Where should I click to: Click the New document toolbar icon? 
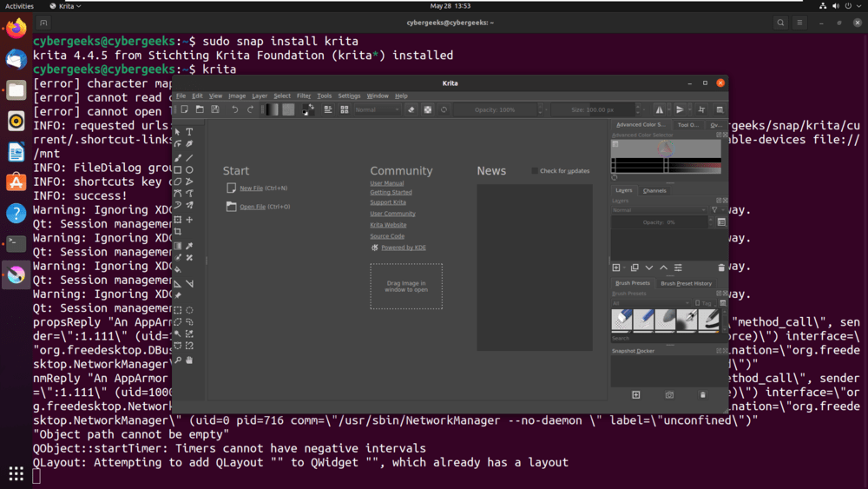coord(184,109)
